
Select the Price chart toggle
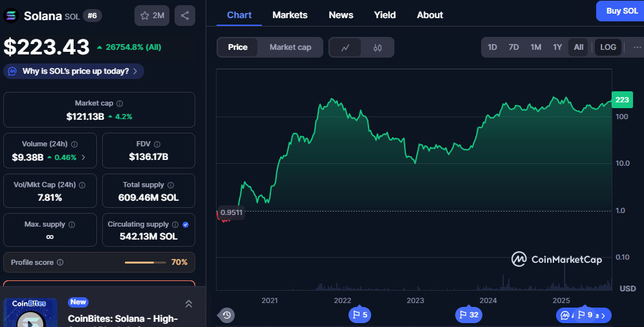pos(238,47)
